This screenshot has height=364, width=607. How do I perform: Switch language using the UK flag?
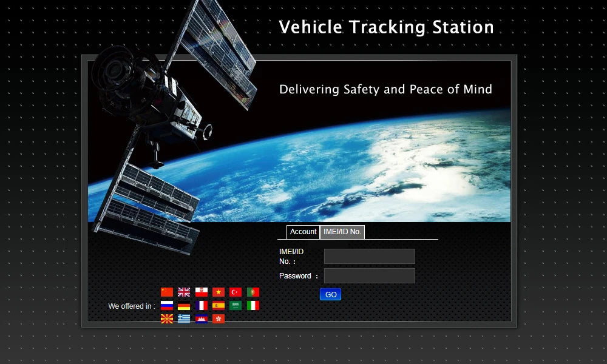184,292
